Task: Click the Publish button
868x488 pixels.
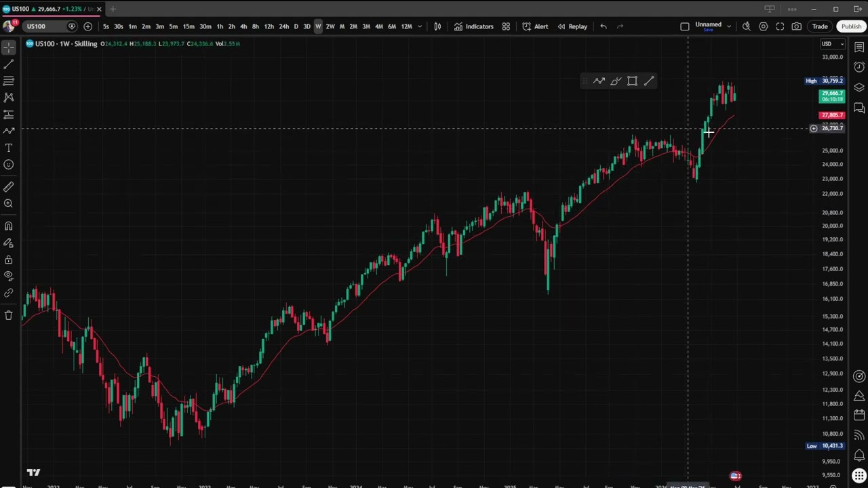Action: tap(851, 26)
